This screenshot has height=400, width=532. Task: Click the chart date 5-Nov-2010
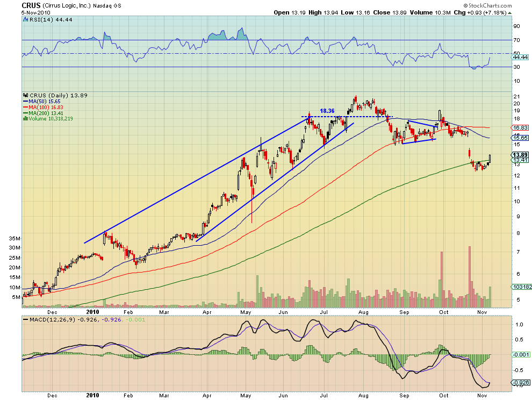(x=35, y=12)
